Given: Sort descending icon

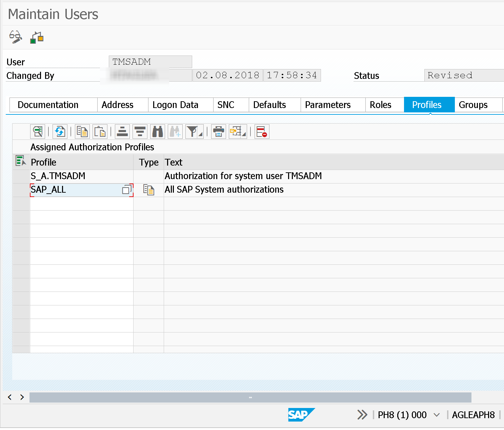Looking at the screenshot, I should point(140,131).
